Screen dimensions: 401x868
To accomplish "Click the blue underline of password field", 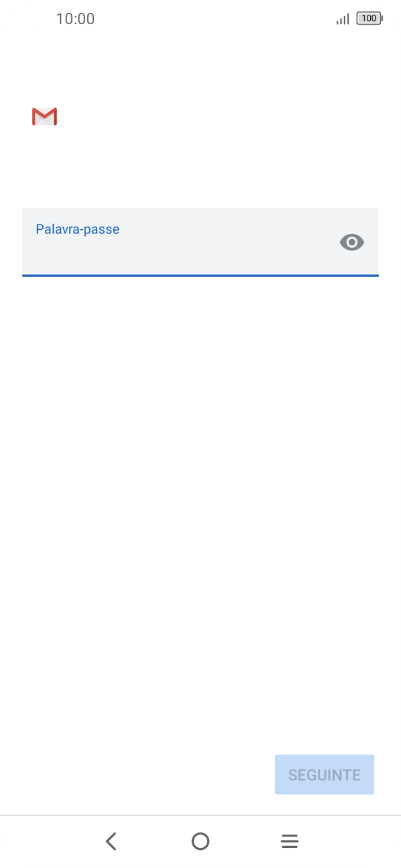I will click(x=200, y=275).
